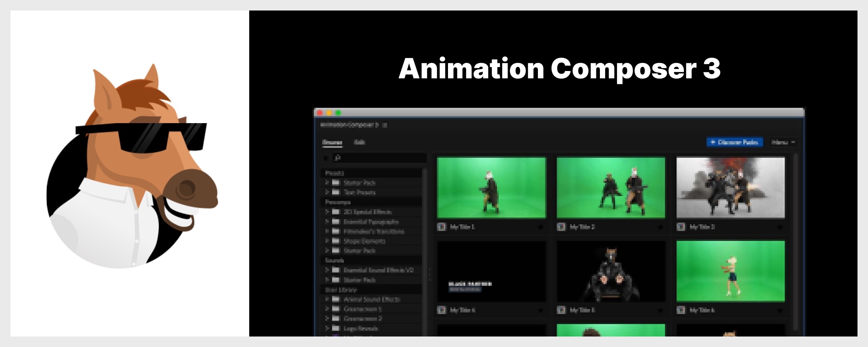
Task: Click the item type icon for My Title 1
Action: coord(442,227)
